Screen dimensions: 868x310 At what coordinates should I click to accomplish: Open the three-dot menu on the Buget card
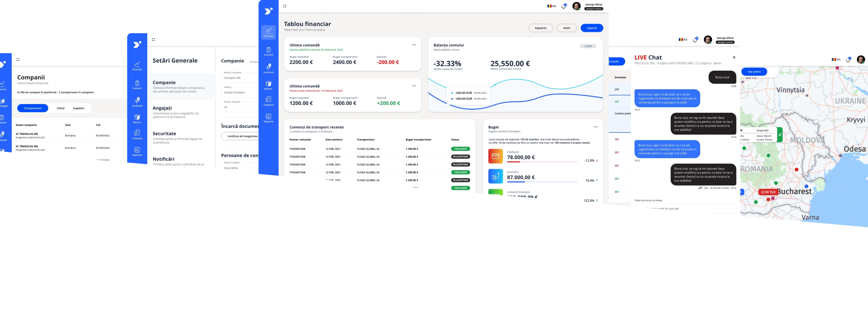click(x=595, y=127)
